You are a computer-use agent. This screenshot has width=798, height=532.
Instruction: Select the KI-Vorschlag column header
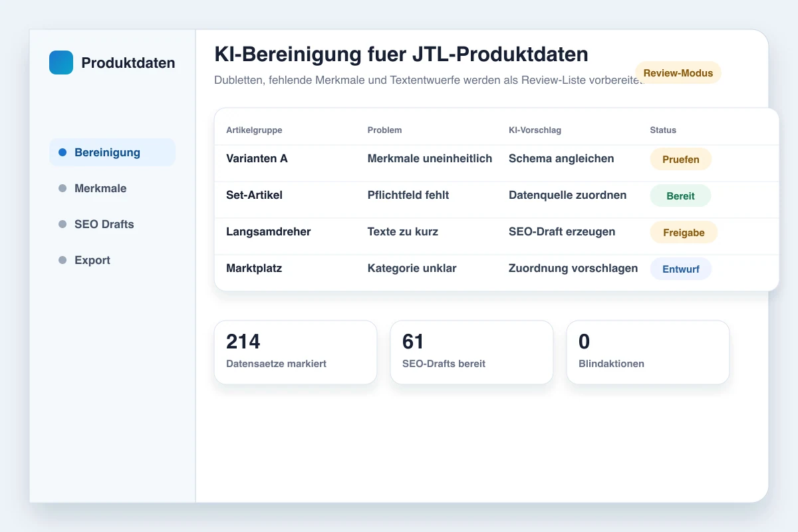[x=535, y=130]
